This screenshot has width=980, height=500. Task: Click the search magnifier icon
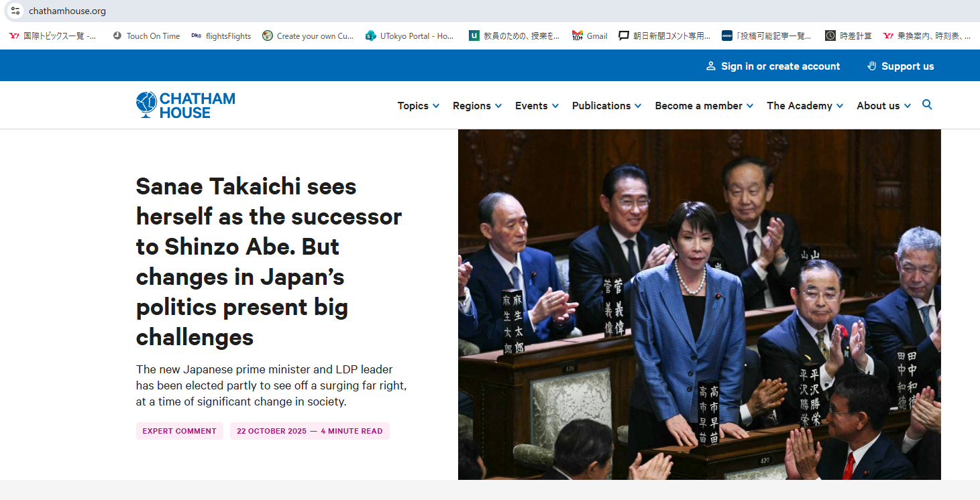point(927,105)
